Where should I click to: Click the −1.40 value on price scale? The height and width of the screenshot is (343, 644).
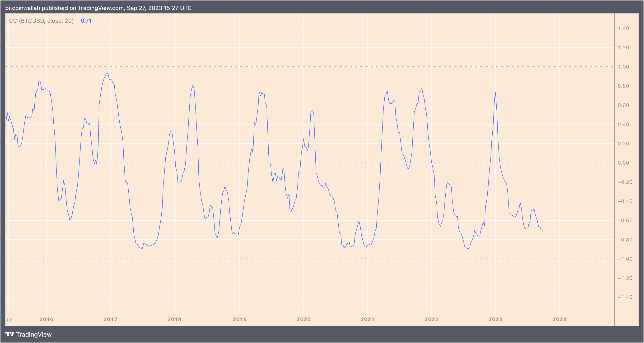[x=625, y=297]
